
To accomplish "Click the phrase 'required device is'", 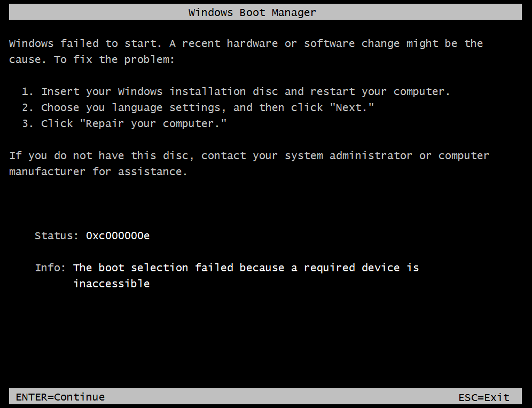I will coord(361,268).
